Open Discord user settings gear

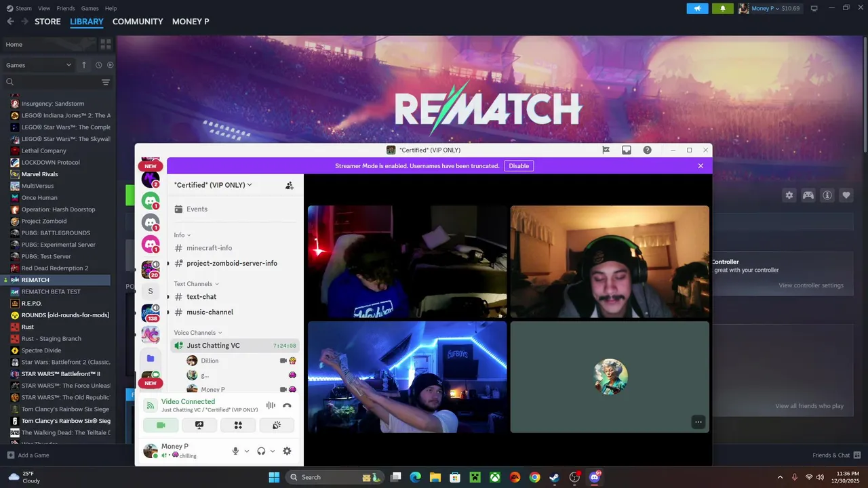click(287, 451)
